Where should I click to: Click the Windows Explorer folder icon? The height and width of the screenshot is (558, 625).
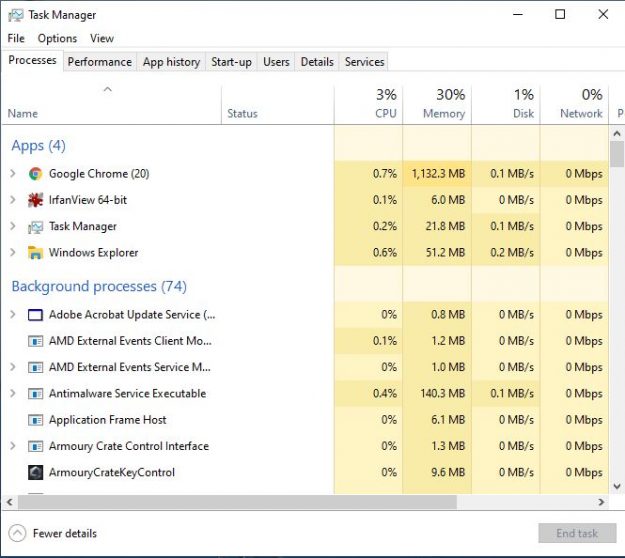coord(35,253)
